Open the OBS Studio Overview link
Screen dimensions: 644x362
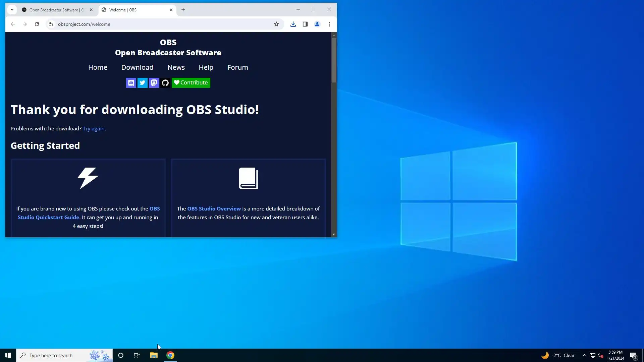click(214, 208)
